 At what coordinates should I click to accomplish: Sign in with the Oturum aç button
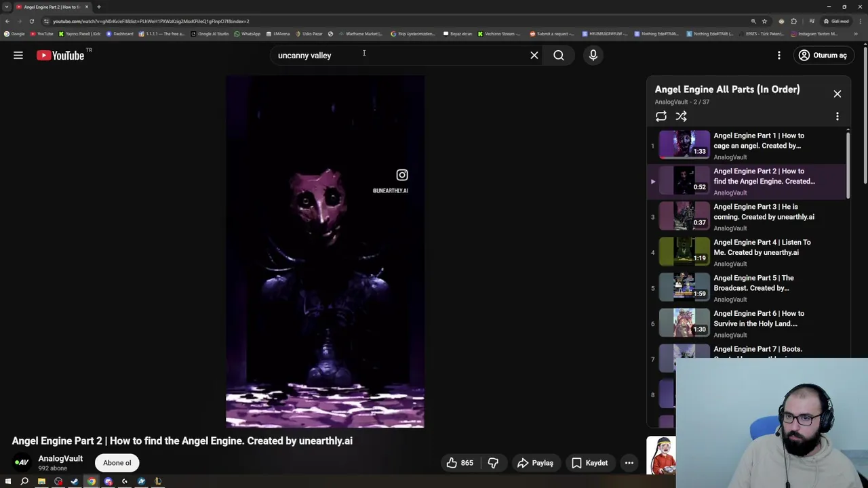[x=823, y=56]
